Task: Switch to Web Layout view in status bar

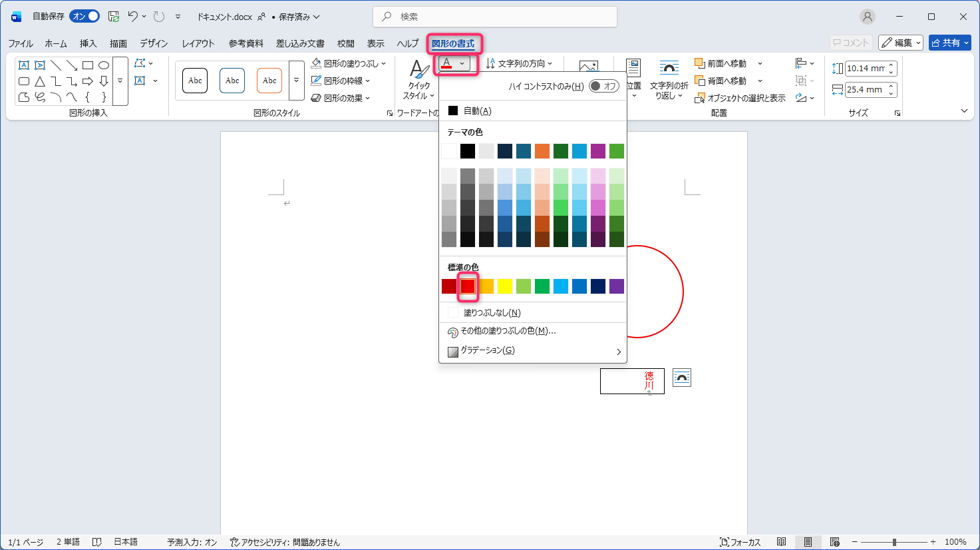Action: pyautogui.click(x=834, y=542)
